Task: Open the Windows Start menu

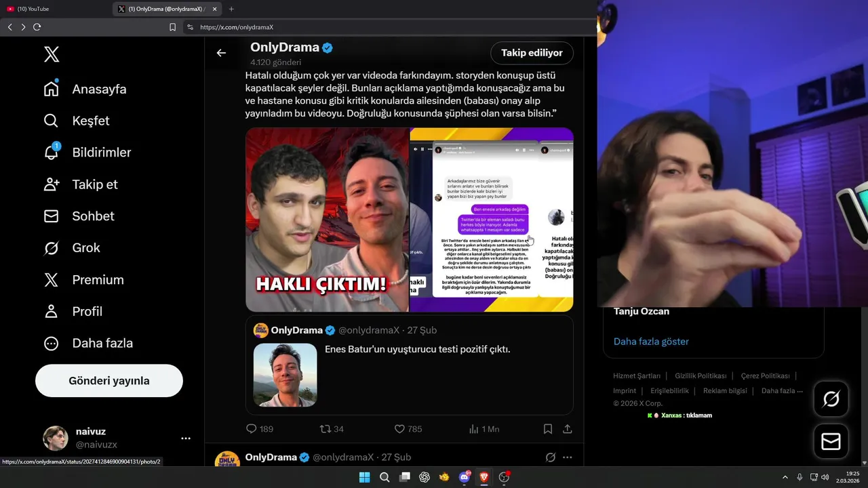Action: coord(364,477)
